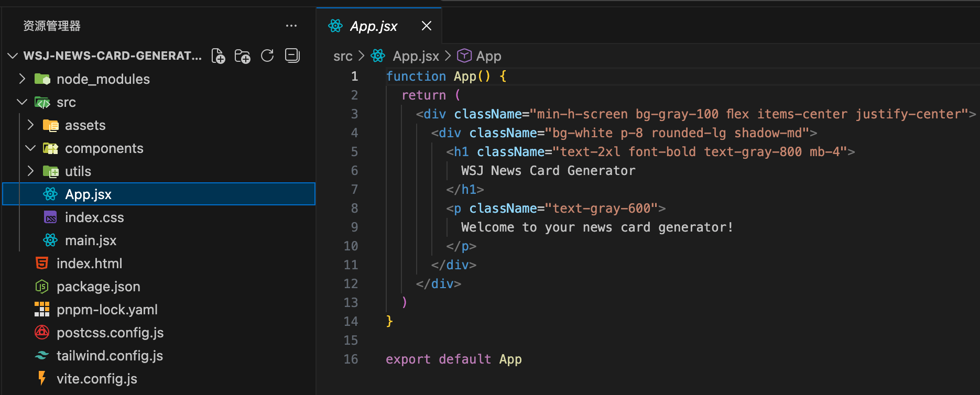Open package.json from the file tree
980x395 pixels.
click(98, 287)
